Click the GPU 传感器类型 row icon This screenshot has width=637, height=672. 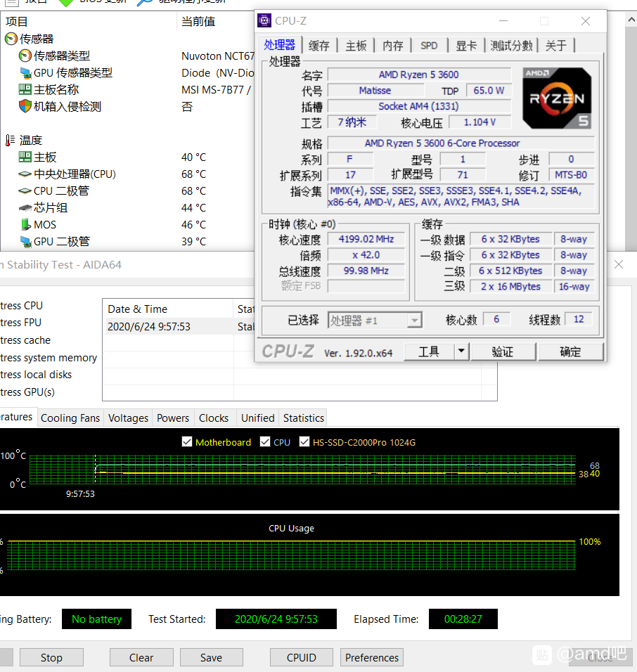pos(25,73)
